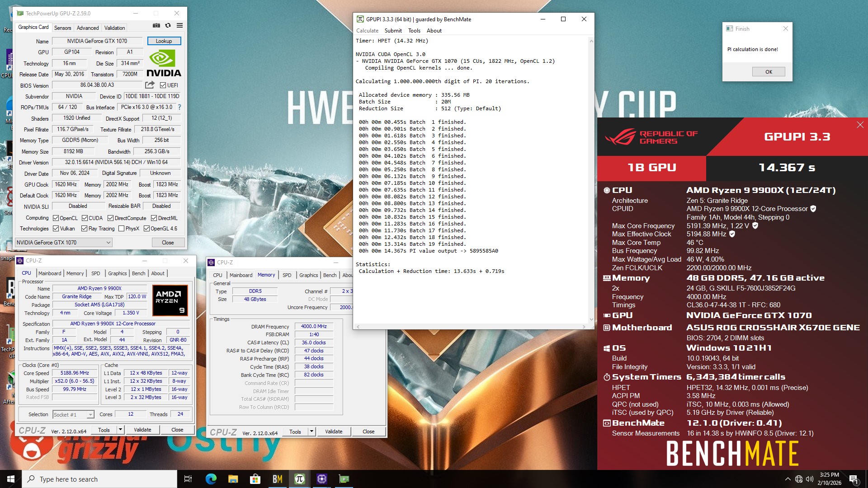Expand the Tools arrow in CPU-Z Memory window

pos(311,432)
